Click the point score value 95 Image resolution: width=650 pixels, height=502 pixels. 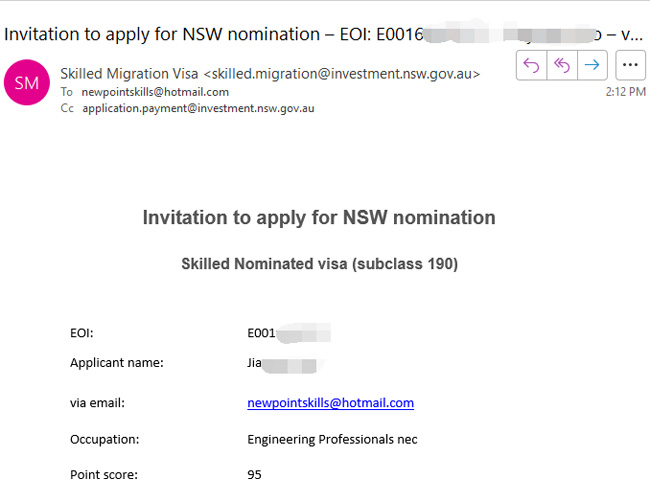click(x=255, y=475)
